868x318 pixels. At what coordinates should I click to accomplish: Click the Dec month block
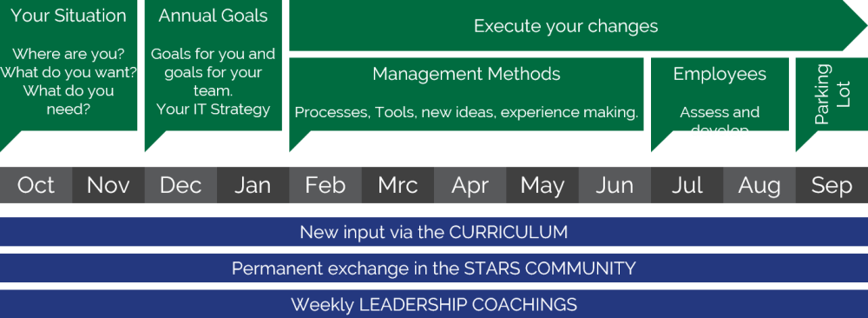[181, 185]
